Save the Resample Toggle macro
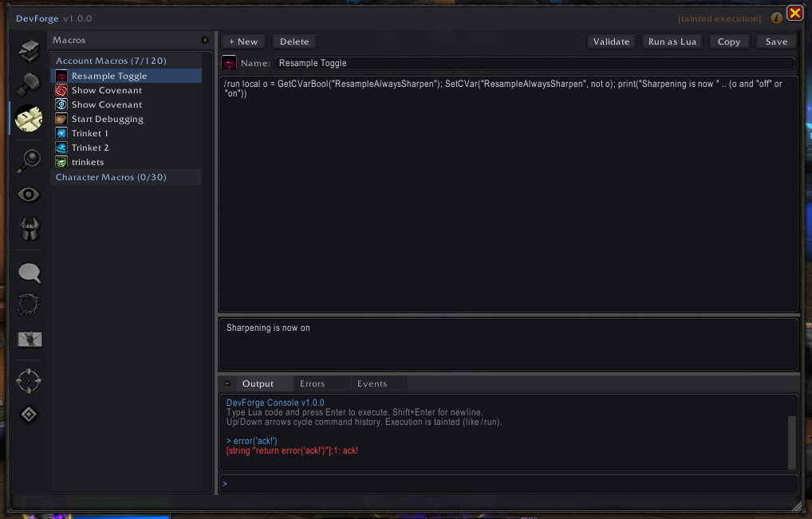The width and height of the screenshot is (812, 519). 776,41
